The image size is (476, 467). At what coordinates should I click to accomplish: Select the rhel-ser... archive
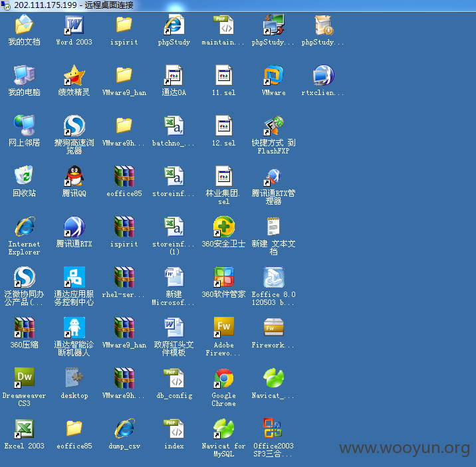tap(124, 276)
